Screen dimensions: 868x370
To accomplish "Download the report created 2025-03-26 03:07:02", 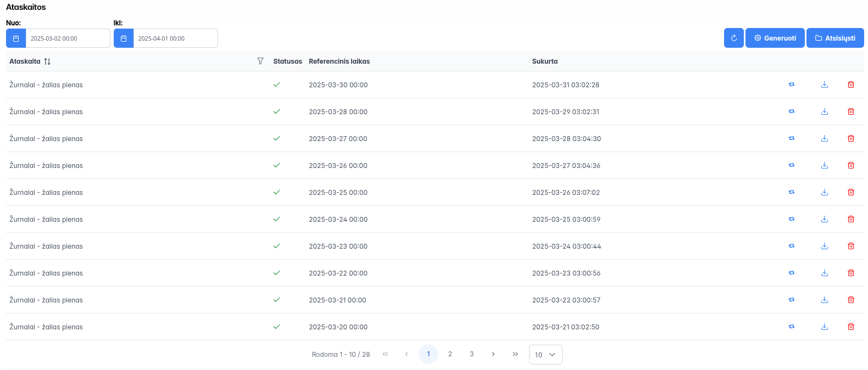I will [x=824, y=192].
